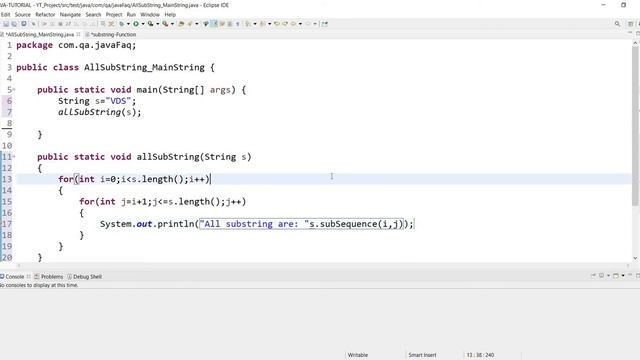The width and height of the screenshot is (640, 360).
Task: Click the Open Console icon
Action: coord(616,276)
